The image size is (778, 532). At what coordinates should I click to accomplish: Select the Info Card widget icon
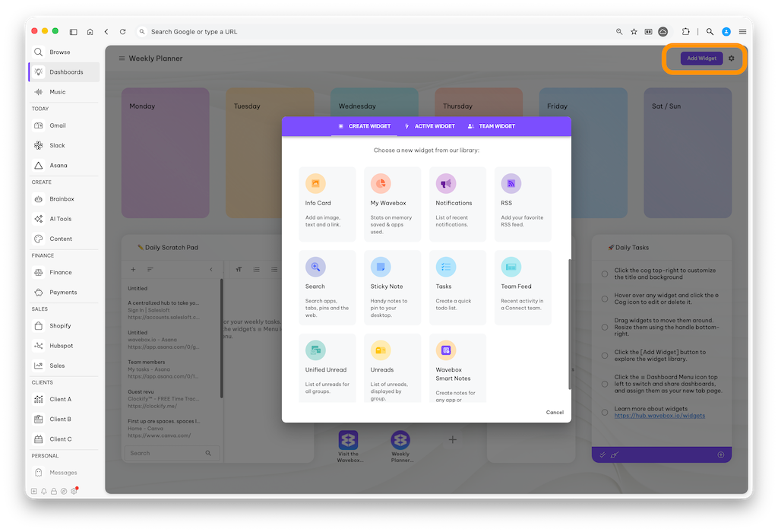point(315,183)
